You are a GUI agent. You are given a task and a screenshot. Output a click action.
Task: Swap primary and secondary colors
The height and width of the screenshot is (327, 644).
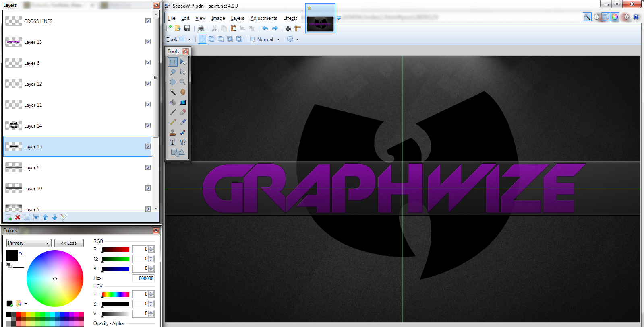coord(21,253)
